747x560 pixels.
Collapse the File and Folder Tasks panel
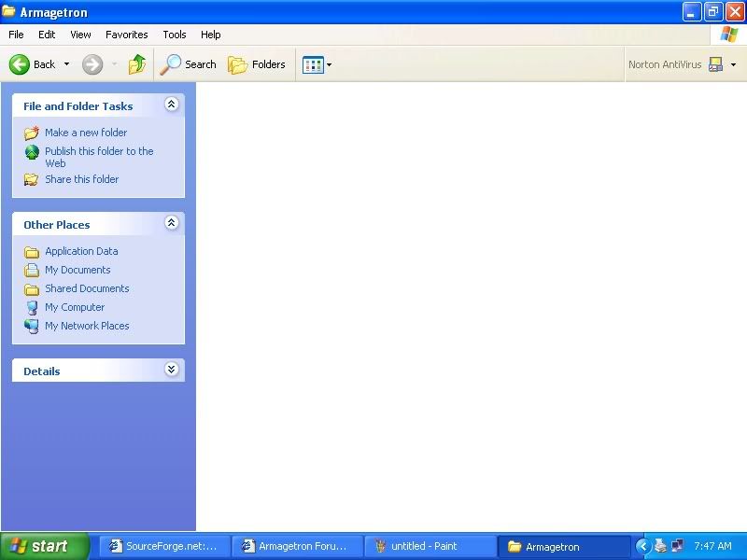(171, 105)
